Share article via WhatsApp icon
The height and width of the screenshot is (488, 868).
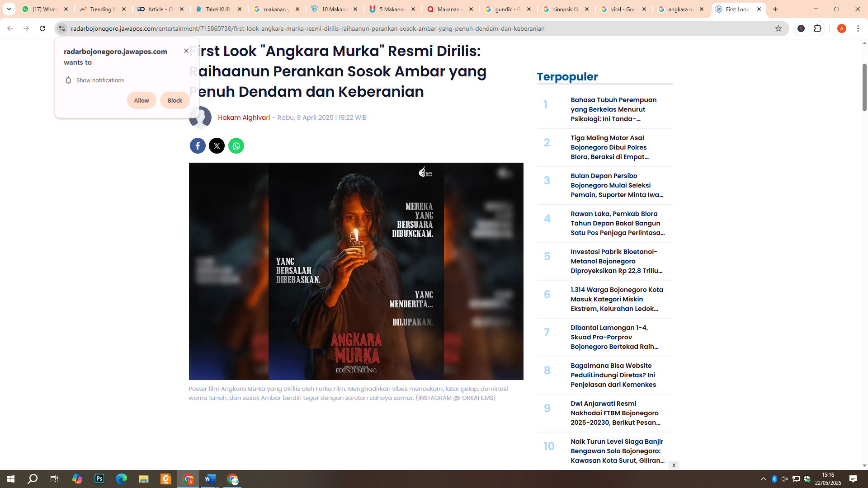click(x=236, y=146)
